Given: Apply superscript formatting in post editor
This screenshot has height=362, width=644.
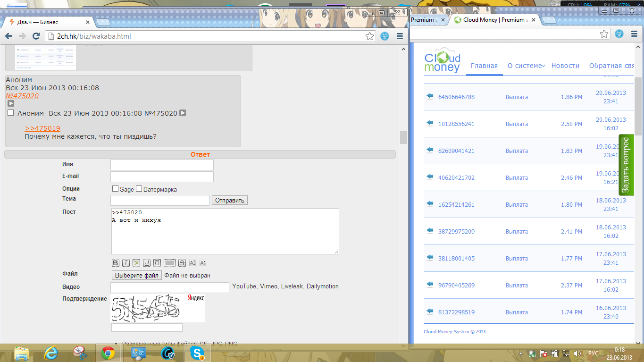Looking at the screenshot, I should pyautogui.click(x=192, y=263).
